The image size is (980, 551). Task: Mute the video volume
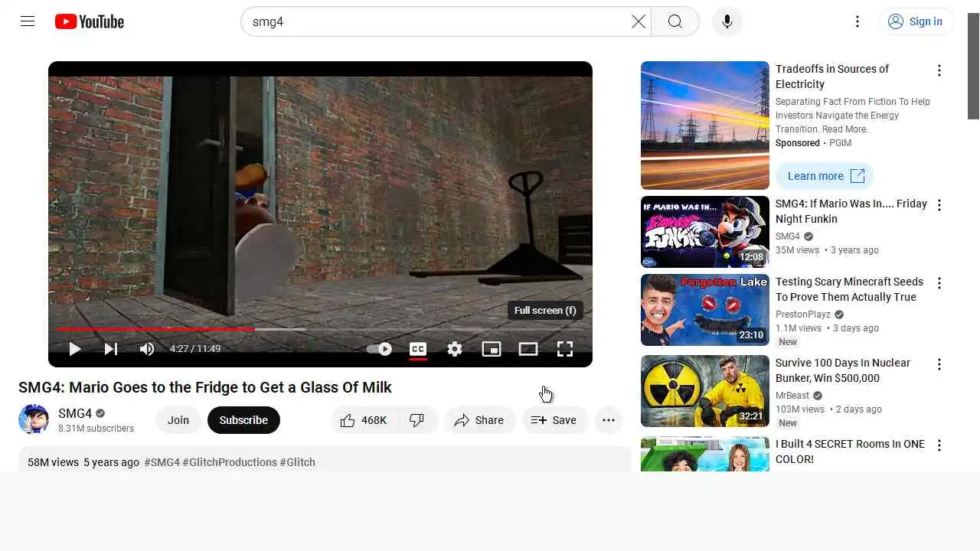pyautogui.click(x=147, y=349)
